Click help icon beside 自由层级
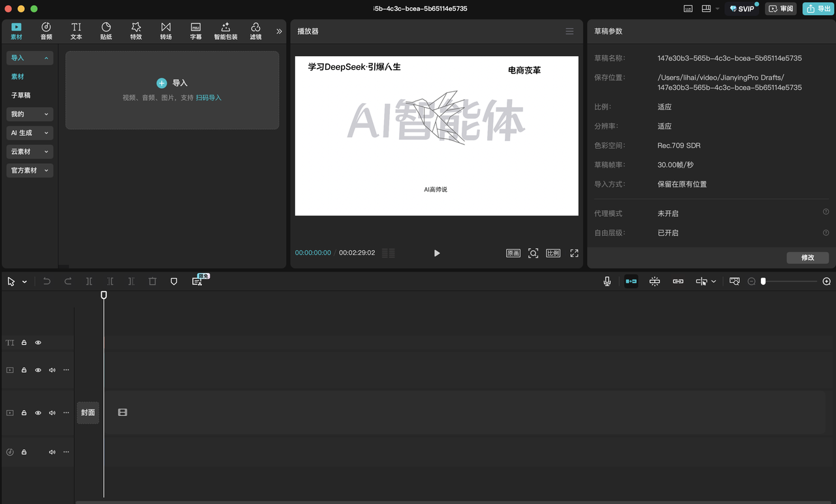Viewport: 836px width, 504px height. 826,232
